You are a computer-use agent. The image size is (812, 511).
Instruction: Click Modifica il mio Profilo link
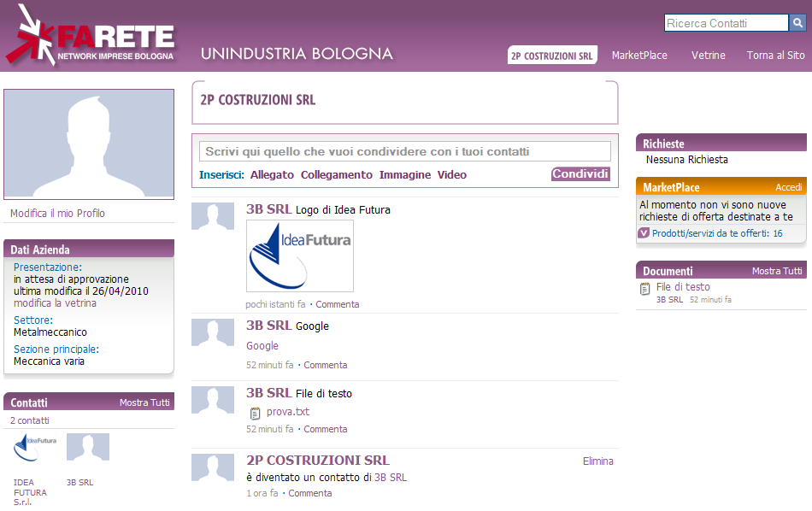pos(57,214)
